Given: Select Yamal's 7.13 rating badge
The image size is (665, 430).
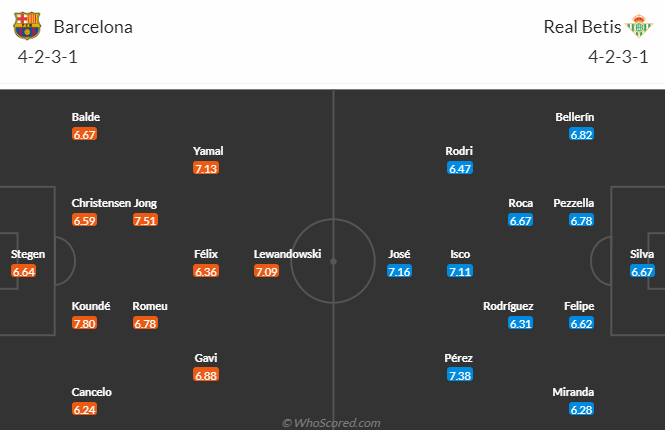Looking at the screenshot, I should coord(206,168).
